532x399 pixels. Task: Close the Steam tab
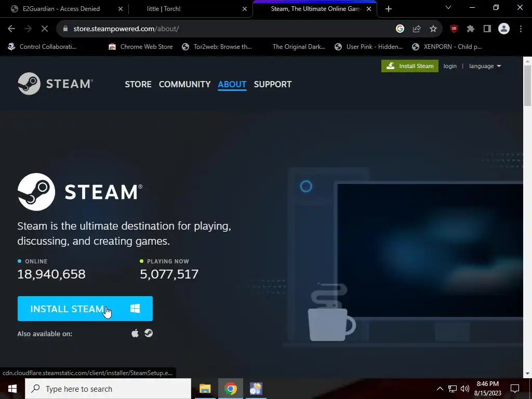[x=369, y=9]
